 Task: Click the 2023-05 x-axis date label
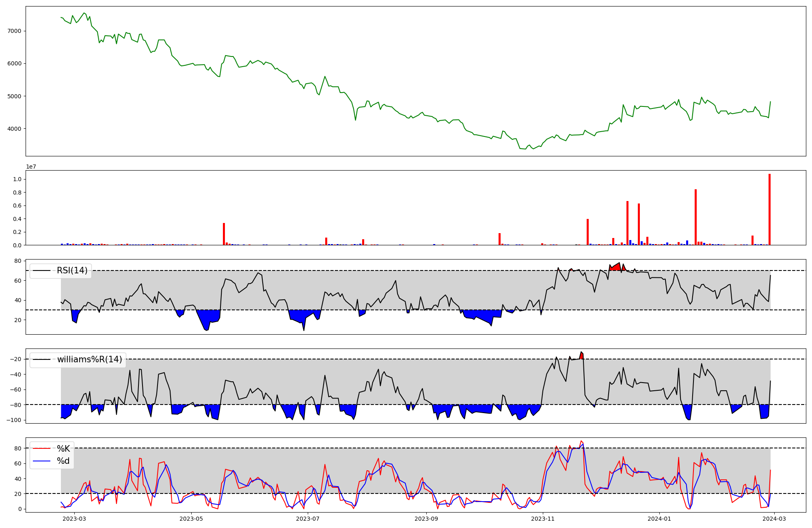[x=191, y=519]
